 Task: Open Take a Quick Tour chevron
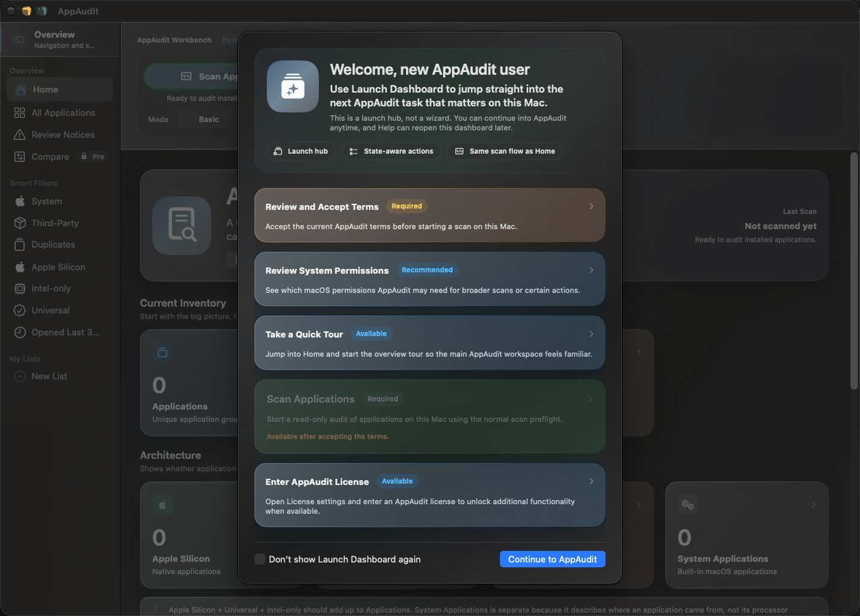pos(591,334)
